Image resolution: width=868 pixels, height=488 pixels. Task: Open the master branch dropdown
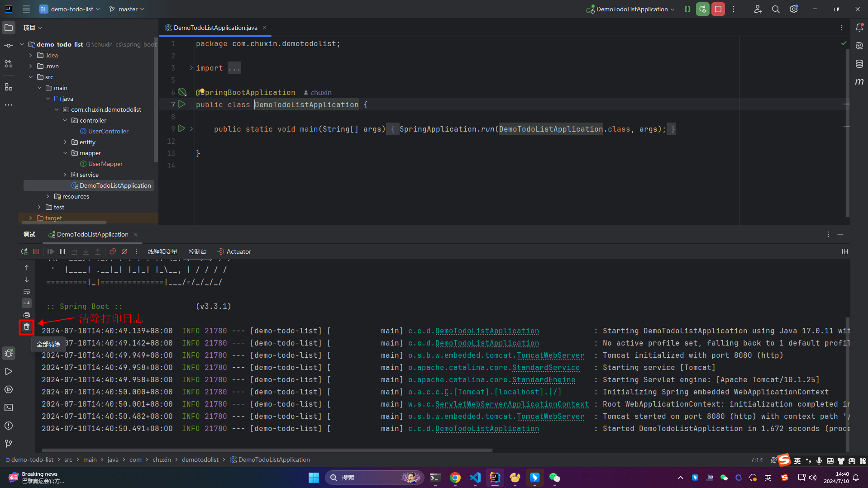click(127, 9)
